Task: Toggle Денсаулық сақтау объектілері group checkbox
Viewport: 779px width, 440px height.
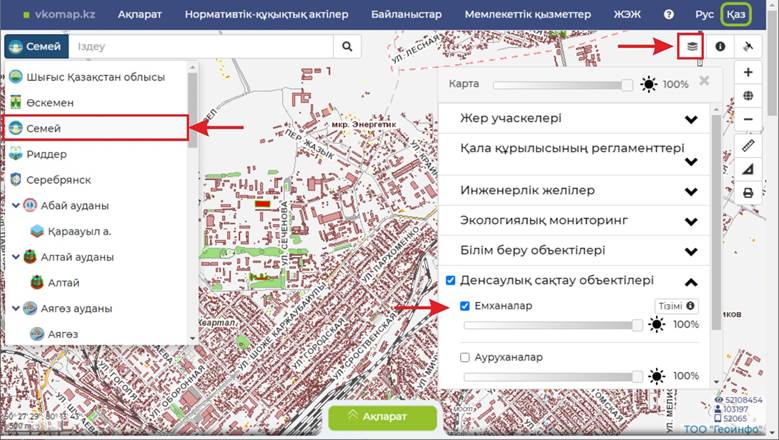Action: click(451, 281)
